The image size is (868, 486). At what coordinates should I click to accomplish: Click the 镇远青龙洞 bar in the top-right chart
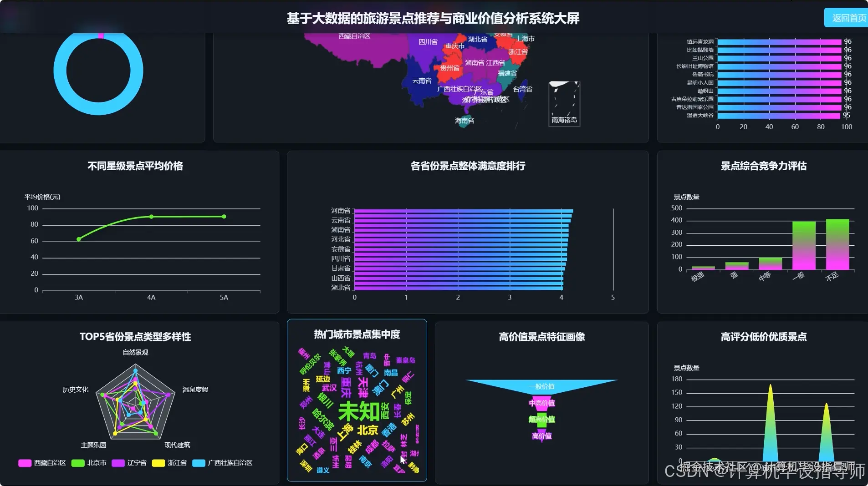coord(779,41)
